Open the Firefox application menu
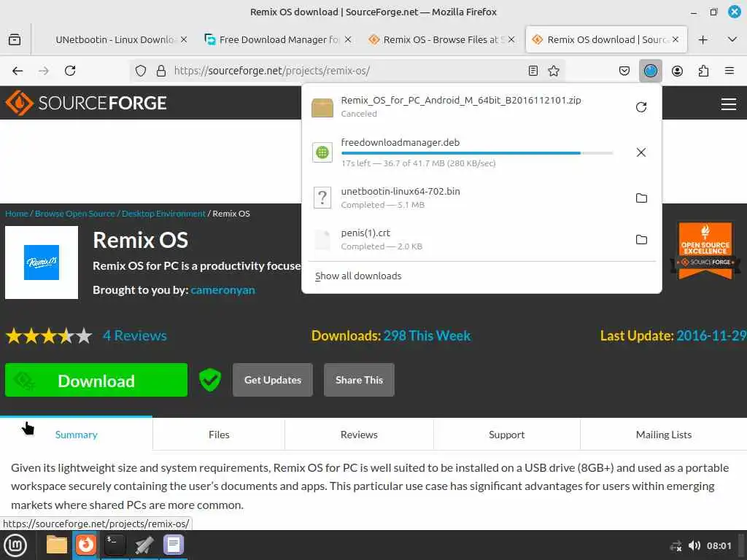747x560 pixels. (729, 71)
